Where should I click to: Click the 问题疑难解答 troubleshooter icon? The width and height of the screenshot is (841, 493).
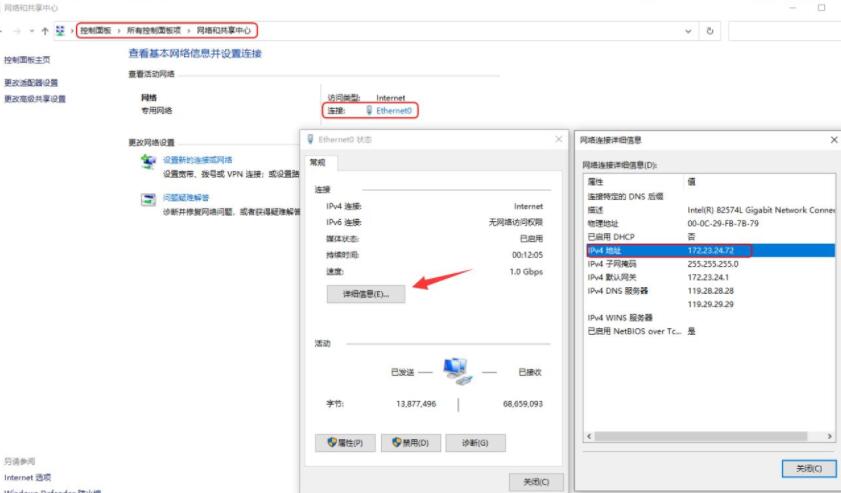point(147,200)
